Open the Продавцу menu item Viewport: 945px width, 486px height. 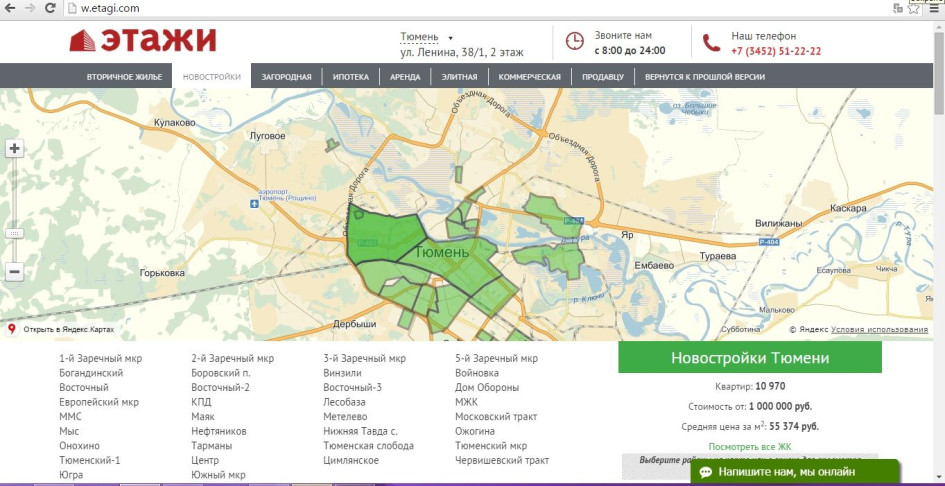coord(603,77)
